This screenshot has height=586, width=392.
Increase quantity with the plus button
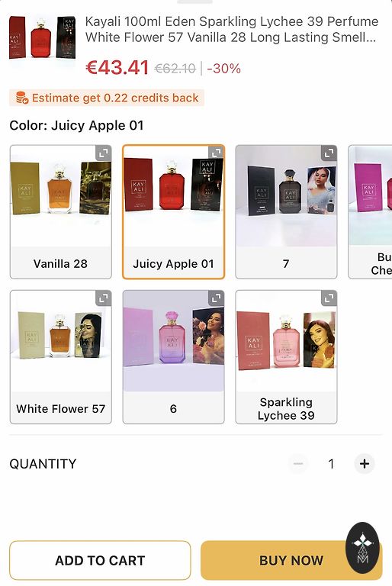pos(365,464)
